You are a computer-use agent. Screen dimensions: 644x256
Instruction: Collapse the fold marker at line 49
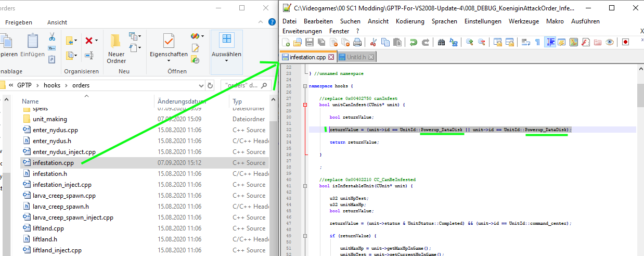305,236
